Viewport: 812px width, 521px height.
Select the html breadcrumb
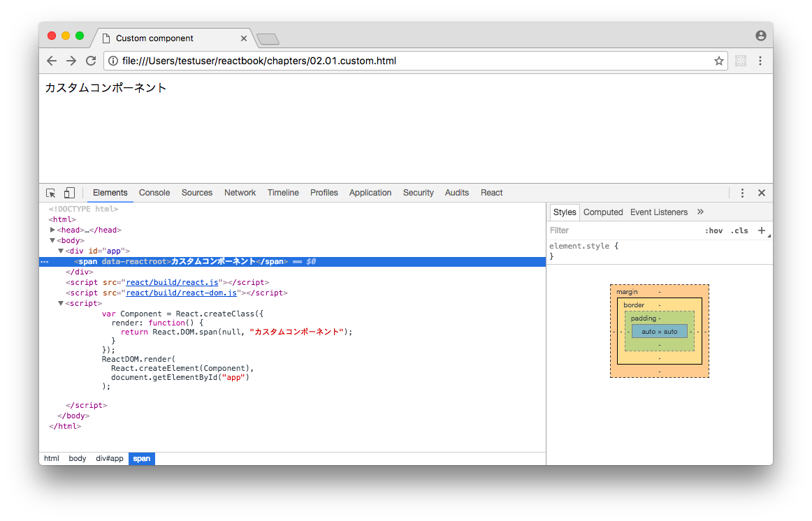51,458
